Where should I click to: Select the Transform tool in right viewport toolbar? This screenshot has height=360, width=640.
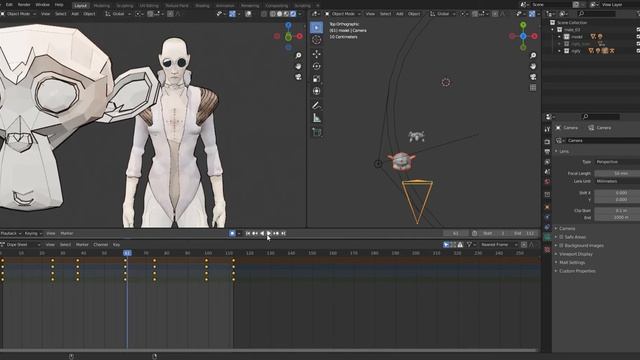(316, 91)
